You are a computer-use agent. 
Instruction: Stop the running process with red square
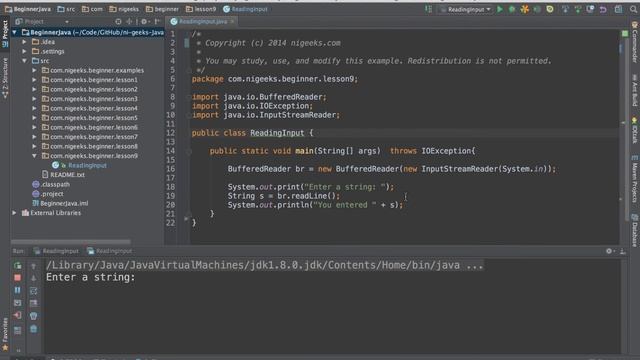18,278
